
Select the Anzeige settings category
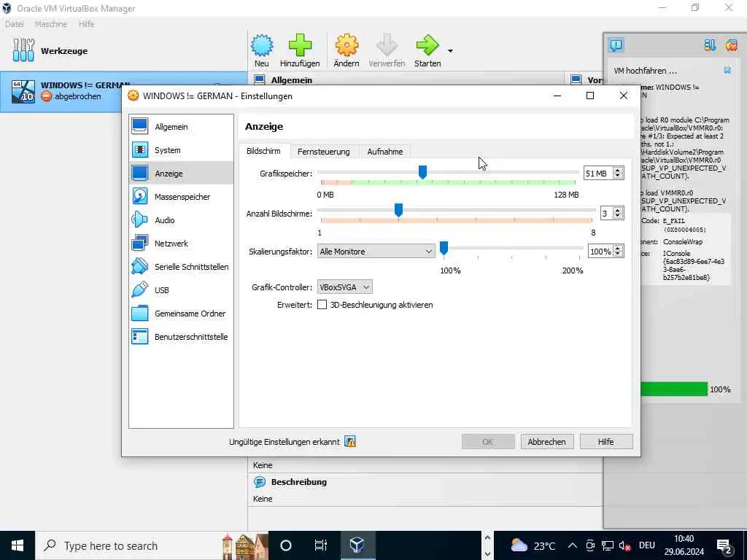click(181, 174)
